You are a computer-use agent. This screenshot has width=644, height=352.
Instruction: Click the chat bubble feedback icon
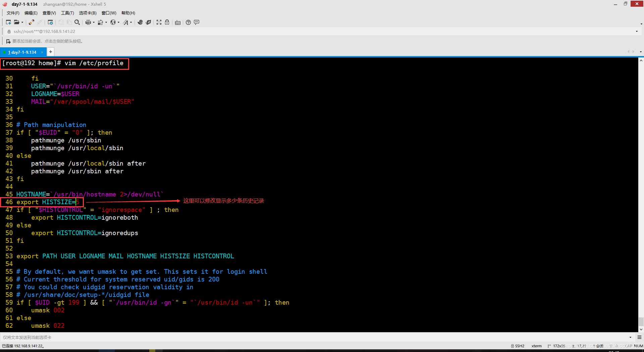point(197,22)
